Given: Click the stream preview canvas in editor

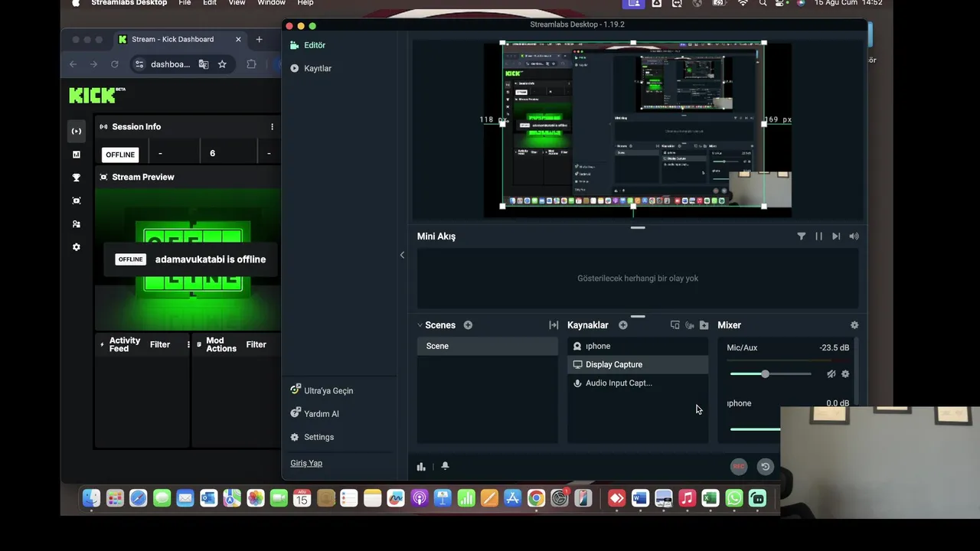Looking at the screenshot, I should (x=637, y=129).
